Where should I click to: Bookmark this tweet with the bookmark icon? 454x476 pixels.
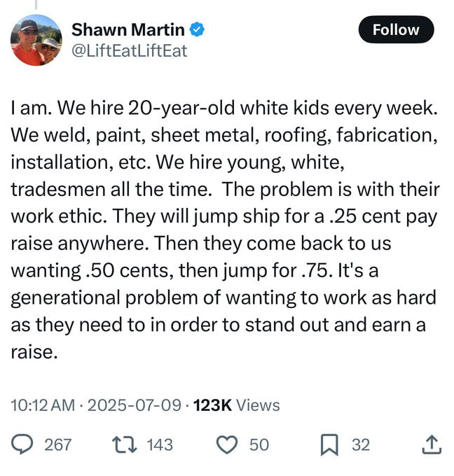coord(329,445)
